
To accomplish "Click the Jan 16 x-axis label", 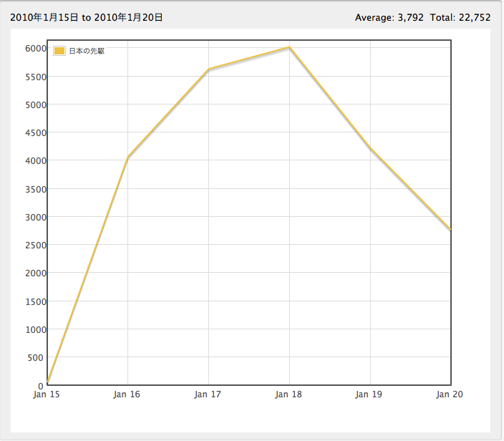I will tap(127, 394).
